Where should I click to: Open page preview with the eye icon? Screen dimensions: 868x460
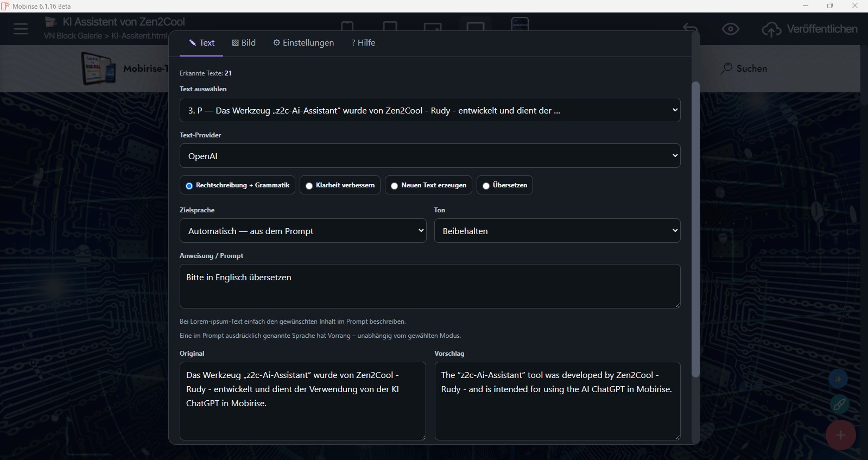pyautogui.click(x=731, y=29)
